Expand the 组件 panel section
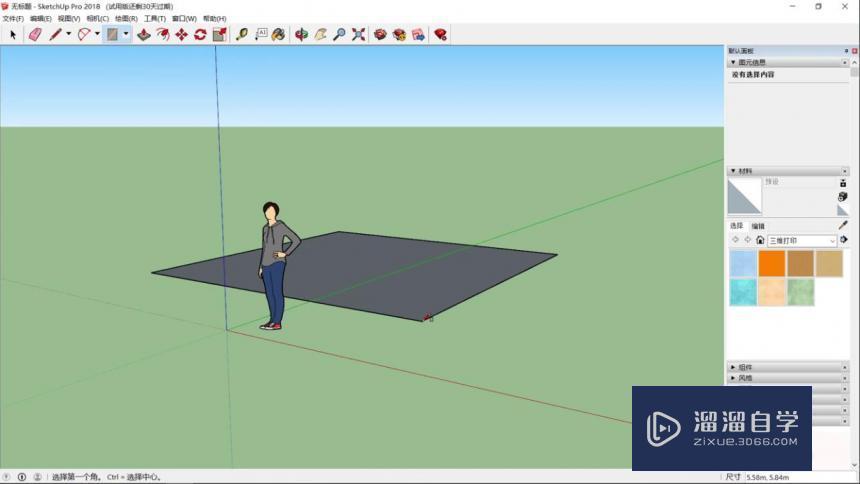Image resolution: width=860 pixels, height=484 pixels. [x=733, y=367]
